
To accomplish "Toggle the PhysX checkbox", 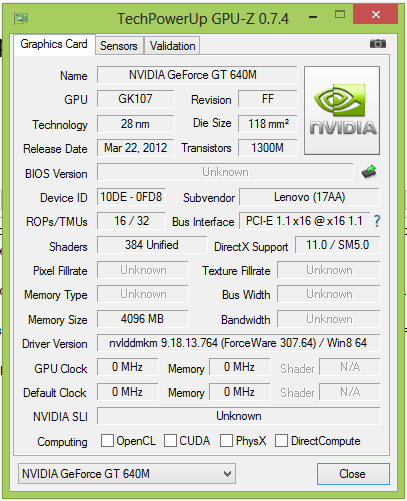I will click(x=226, y=440).
